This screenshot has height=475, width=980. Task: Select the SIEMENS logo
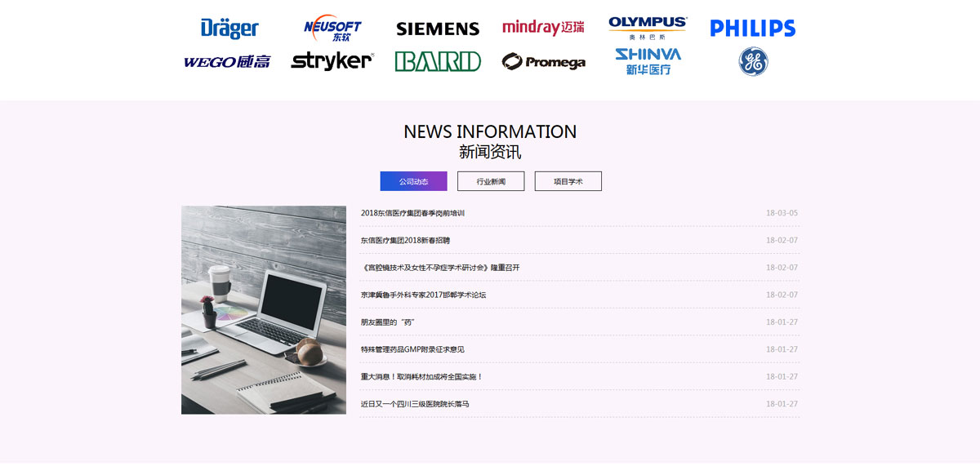[x=438, y=29]
